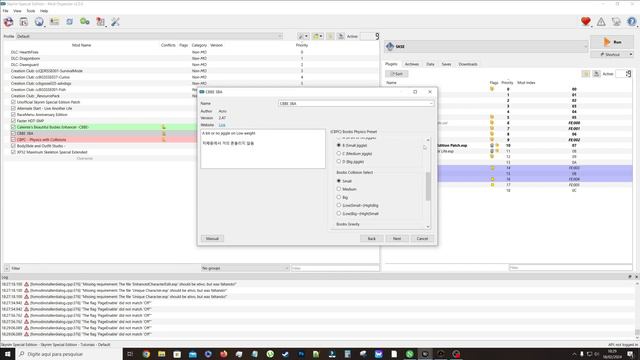Click the Run button

612,42
